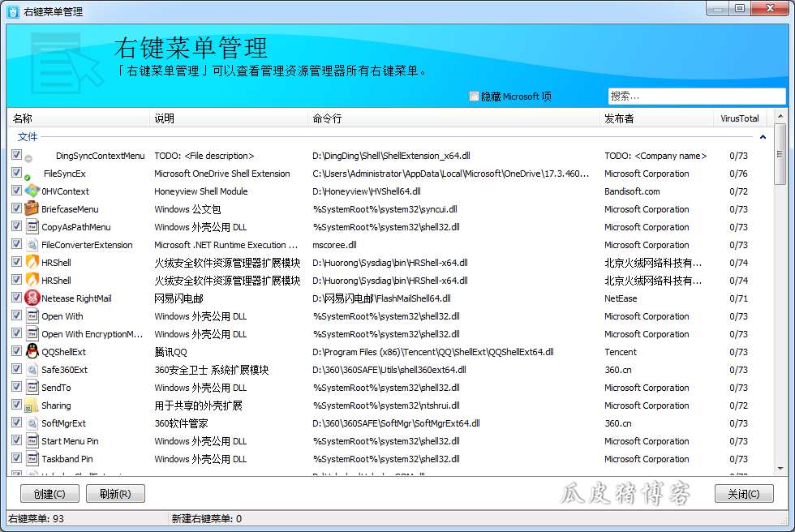The height and width of the screenshot is (532, 795).
Task: Click the 右键菜单: 93 status bar entry
Action: [37, 519]
